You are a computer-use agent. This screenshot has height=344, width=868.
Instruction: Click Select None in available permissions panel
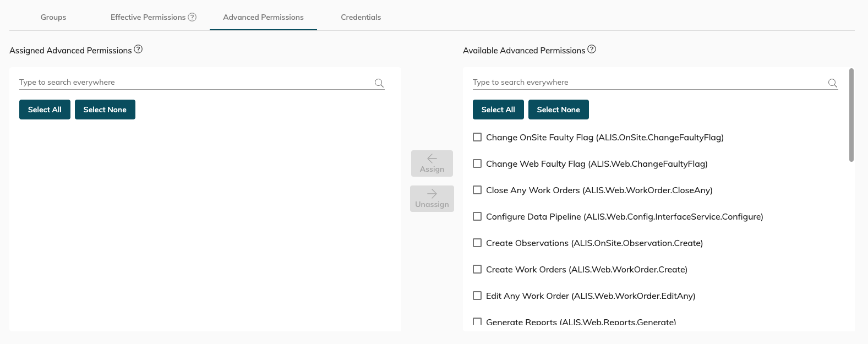[558, 110]
